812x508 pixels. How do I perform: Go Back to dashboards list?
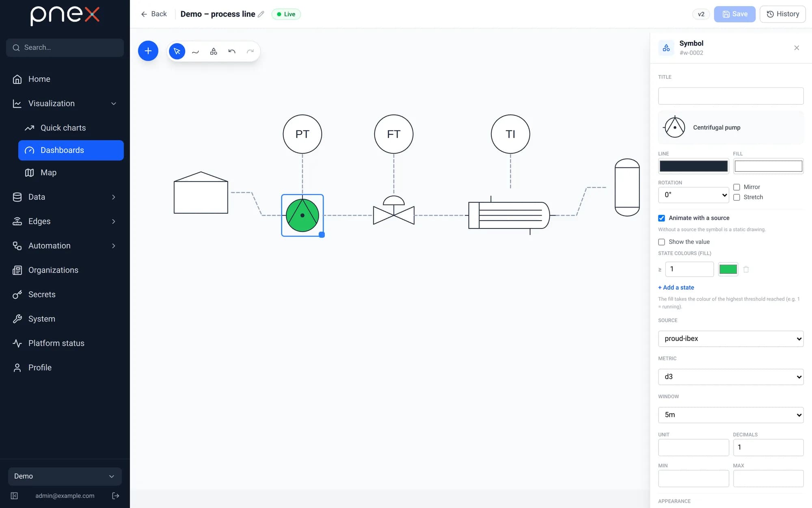pyautogui.click(x=154, y=14)
